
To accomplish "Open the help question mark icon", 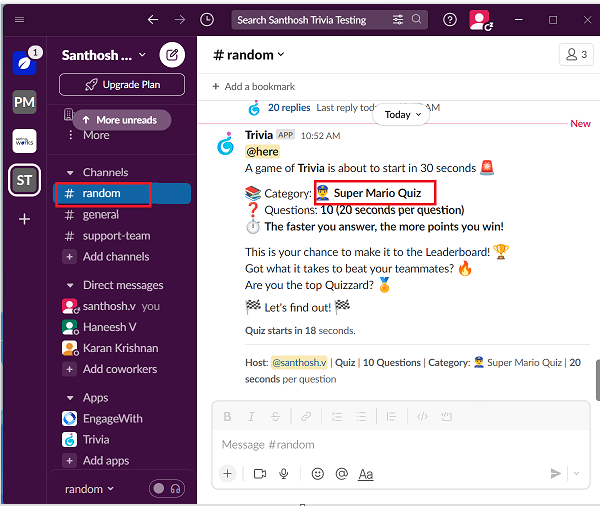I will pyautogui.click(x=450, y=20).
